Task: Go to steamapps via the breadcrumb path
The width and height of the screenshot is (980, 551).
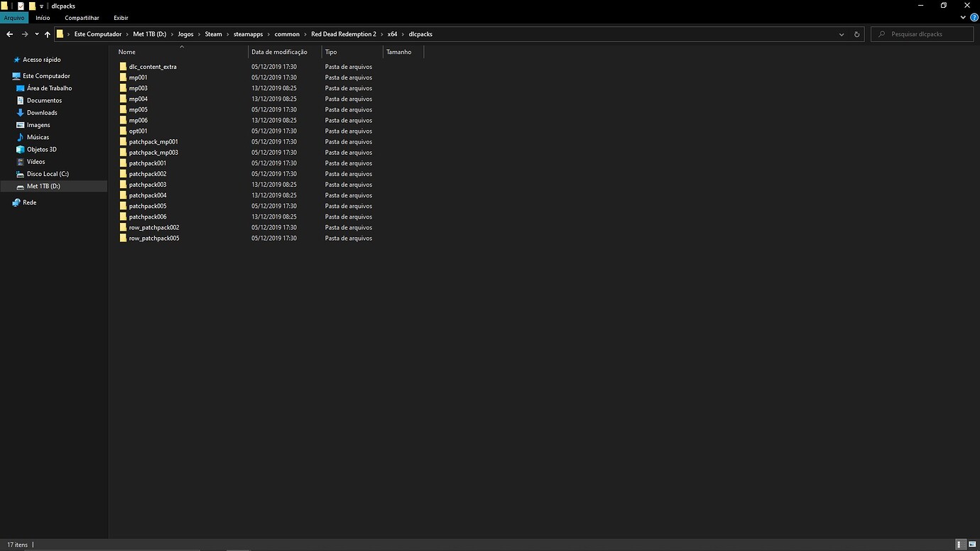Action: [x=248, y=34]
